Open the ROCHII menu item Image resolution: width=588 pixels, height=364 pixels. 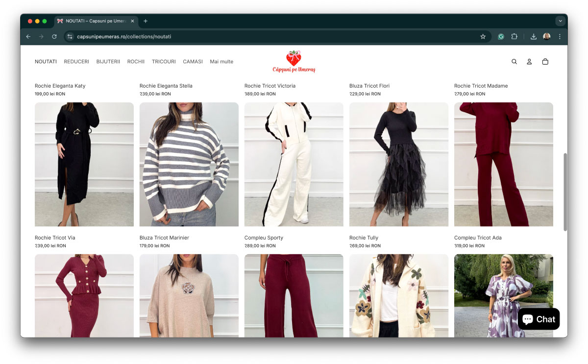click(x=136, y=62)
